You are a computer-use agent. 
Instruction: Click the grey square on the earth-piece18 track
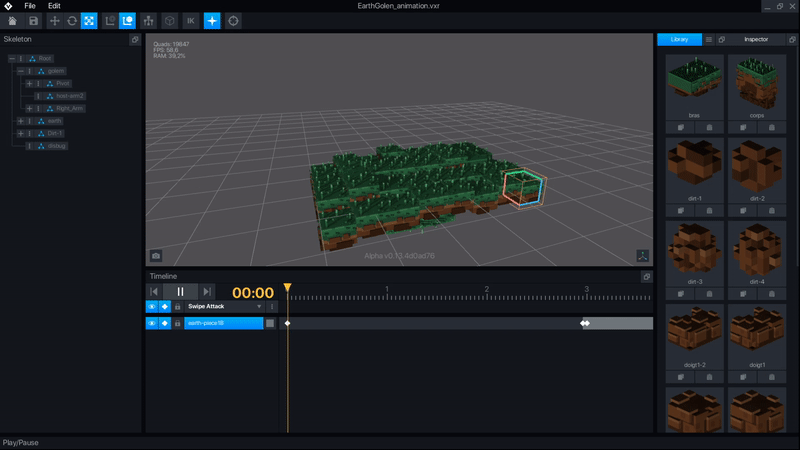pyautogui.click(x=270, y=323)
